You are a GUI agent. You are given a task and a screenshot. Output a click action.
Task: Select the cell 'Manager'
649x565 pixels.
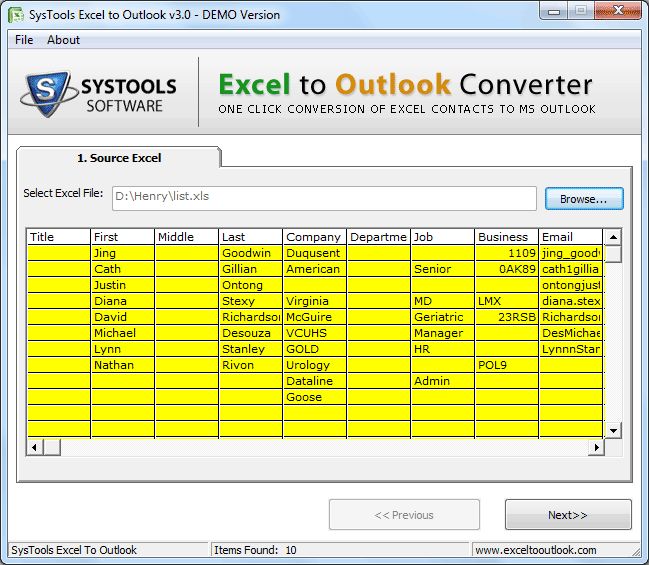coord(442,333)
